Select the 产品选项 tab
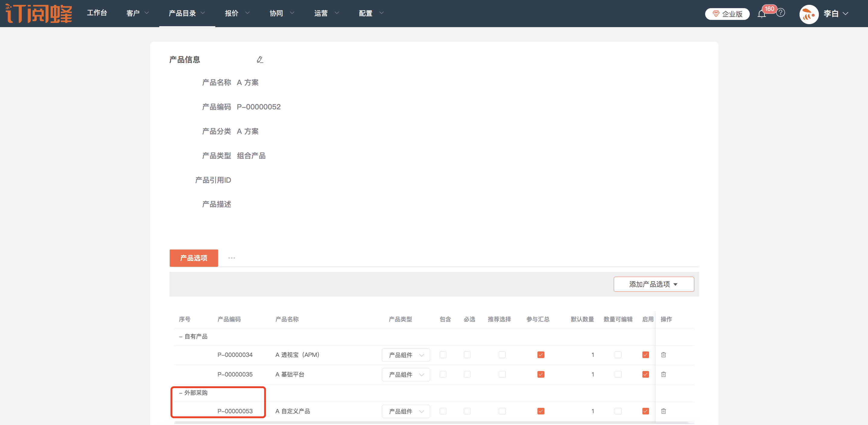868x425 pixels. click(194, 258)
